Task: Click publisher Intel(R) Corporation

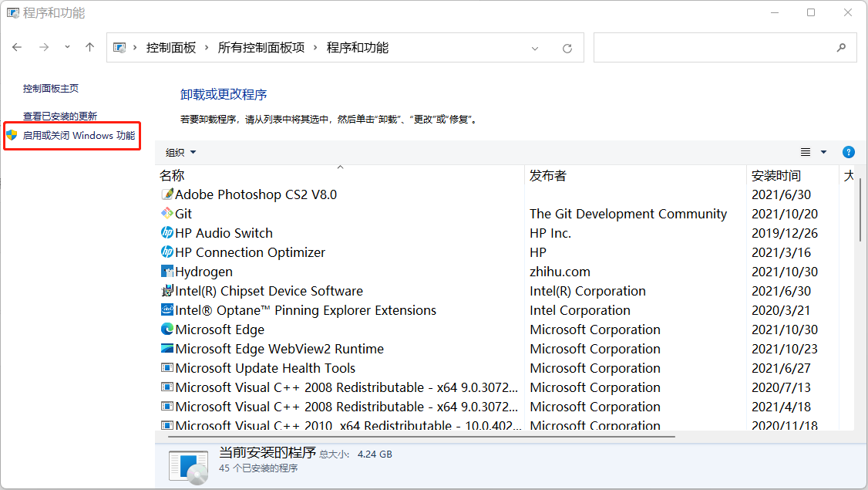Action: tap(588, 291)
